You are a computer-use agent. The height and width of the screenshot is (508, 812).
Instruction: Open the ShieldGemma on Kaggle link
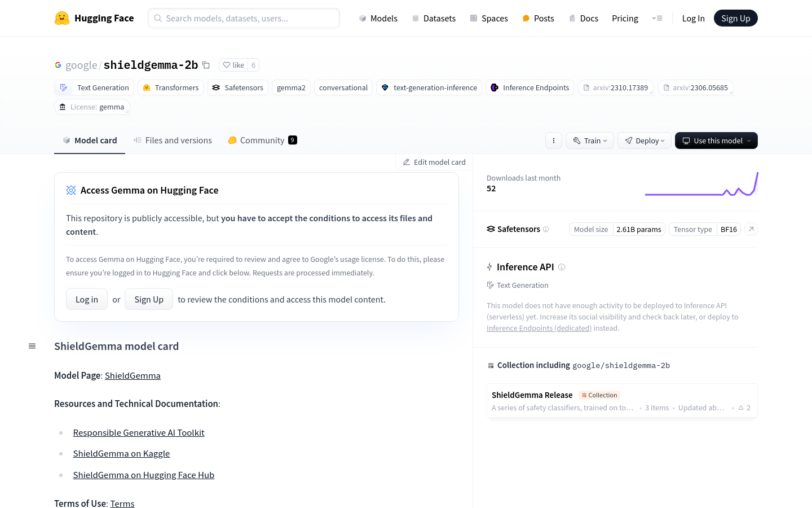pyautogui.click(x=121, y=453)
